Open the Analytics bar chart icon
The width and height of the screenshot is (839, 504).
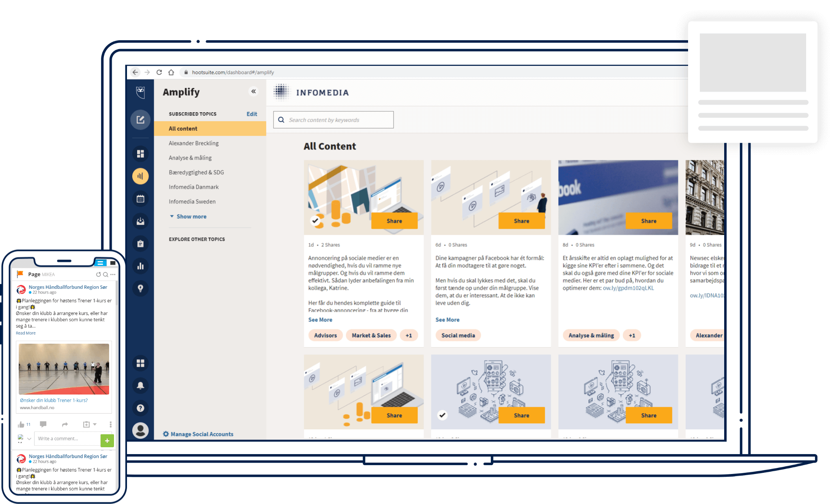point(140,266)
